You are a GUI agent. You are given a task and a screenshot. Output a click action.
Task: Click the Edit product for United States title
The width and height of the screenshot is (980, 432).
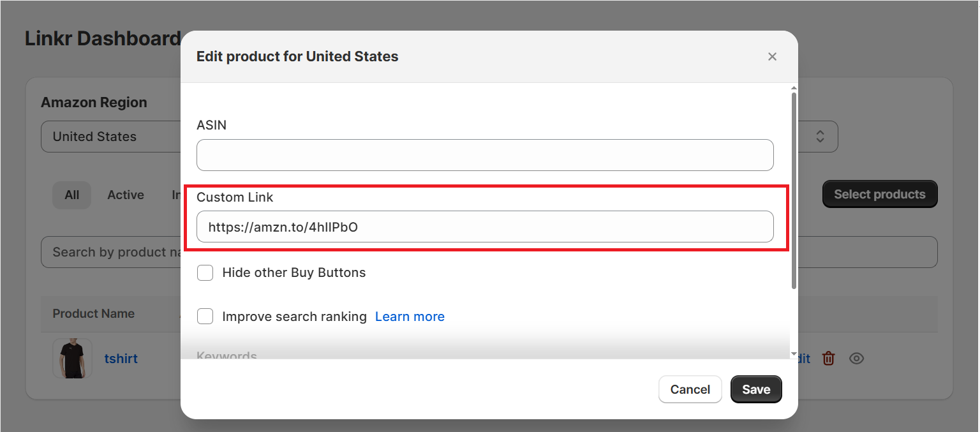click(297, 57)
